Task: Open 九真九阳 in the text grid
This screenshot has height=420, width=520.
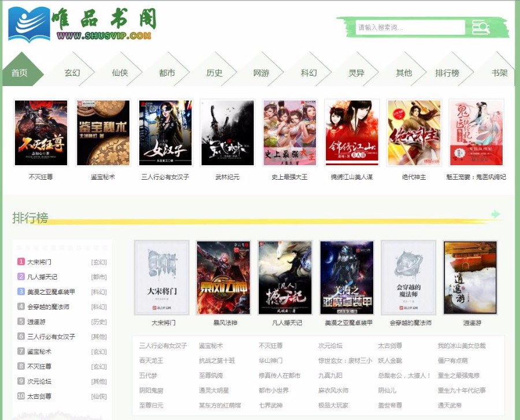Action: point(330,376)
